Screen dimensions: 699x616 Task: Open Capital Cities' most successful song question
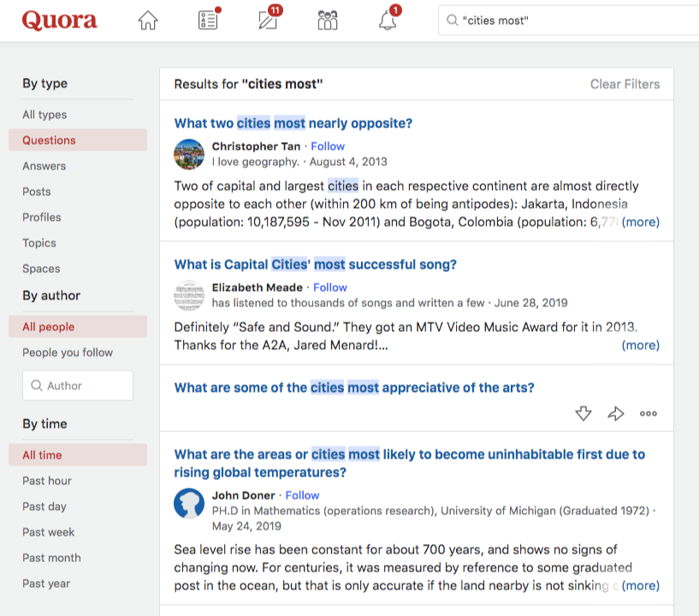316,264
